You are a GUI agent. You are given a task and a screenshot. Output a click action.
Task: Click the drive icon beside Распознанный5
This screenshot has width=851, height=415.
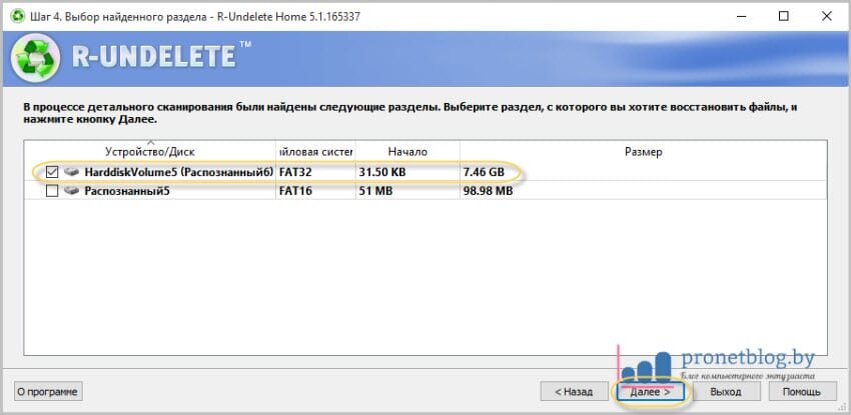click(x=71, y=191)
